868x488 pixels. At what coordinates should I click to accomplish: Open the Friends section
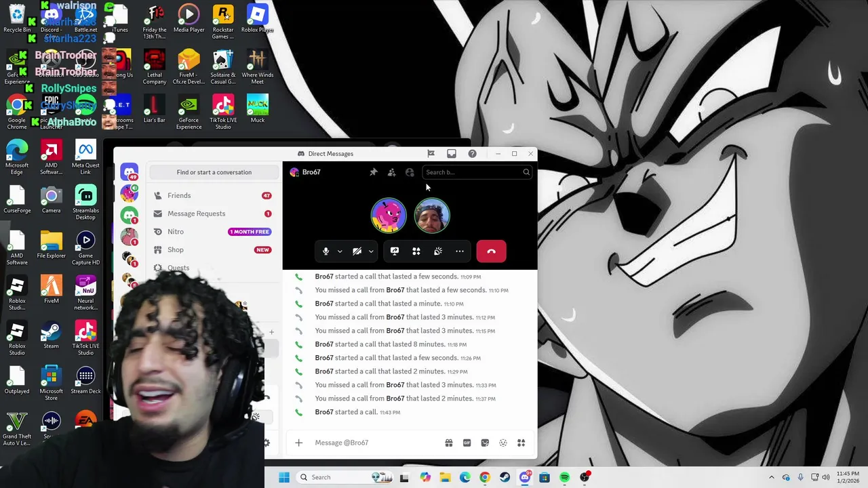click(213, 195)
